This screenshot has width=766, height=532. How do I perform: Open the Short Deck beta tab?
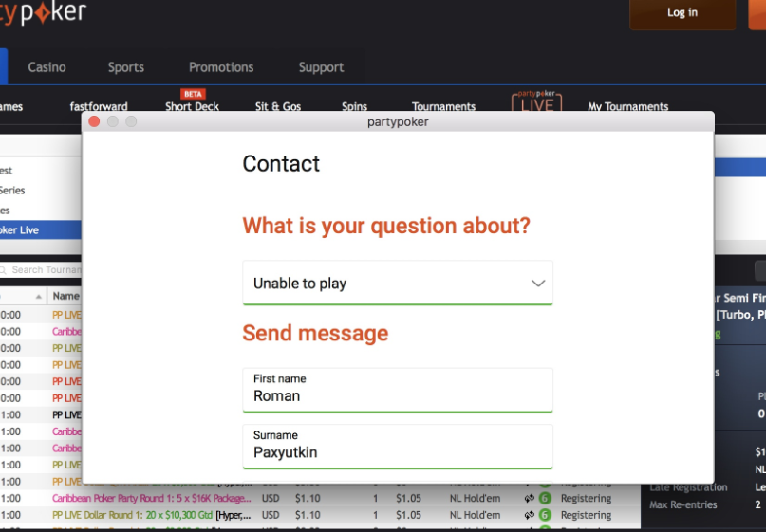[x=192, y=106]
